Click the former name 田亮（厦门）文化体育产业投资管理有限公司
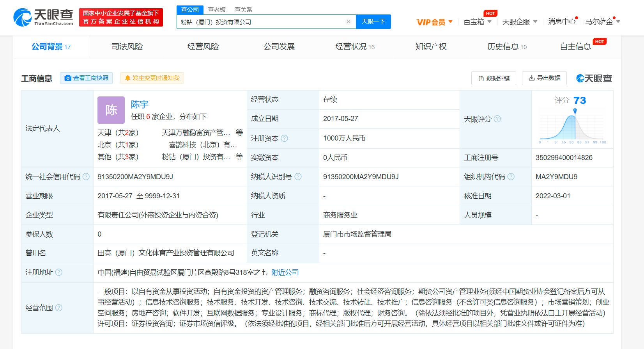Image resolution: width=644 pixels, height=349 pixels. [x=166, y=253]
